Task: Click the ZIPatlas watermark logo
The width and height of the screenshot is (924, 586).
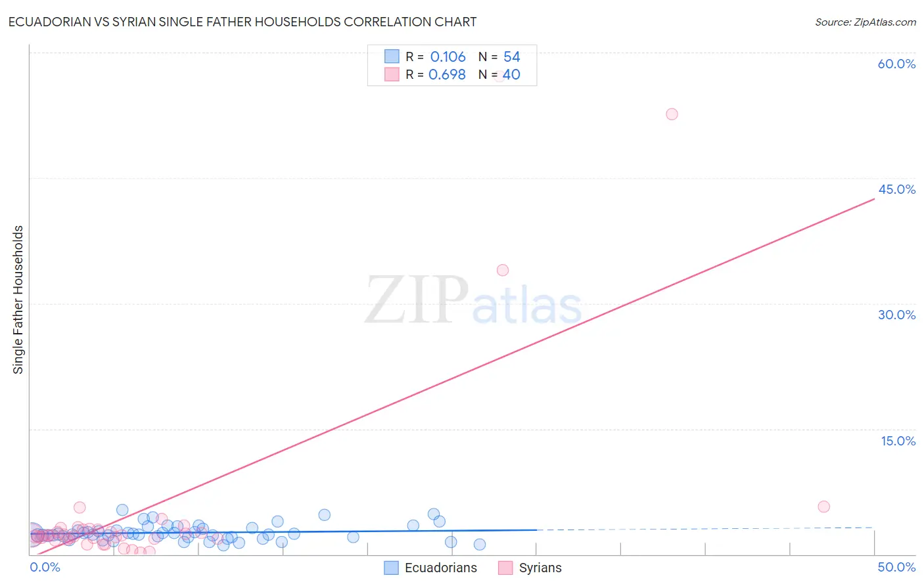Action: coord(473,300)
